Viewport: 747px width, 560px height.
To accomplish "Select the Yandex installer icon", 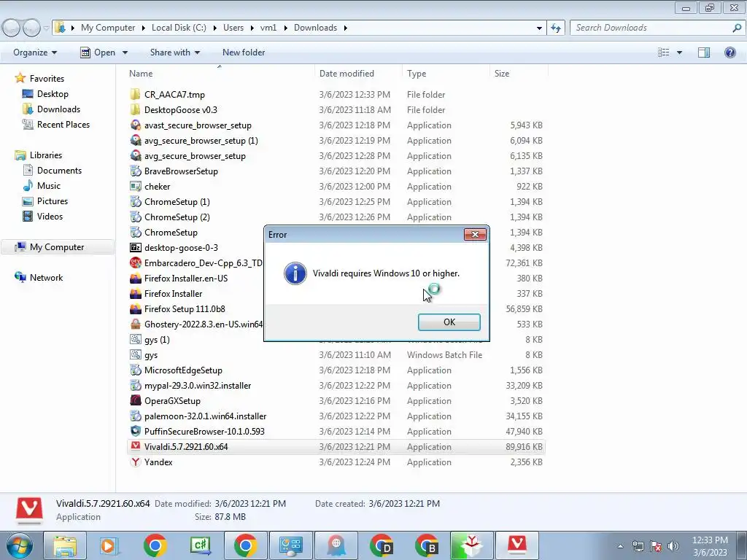I will (136, 462).
